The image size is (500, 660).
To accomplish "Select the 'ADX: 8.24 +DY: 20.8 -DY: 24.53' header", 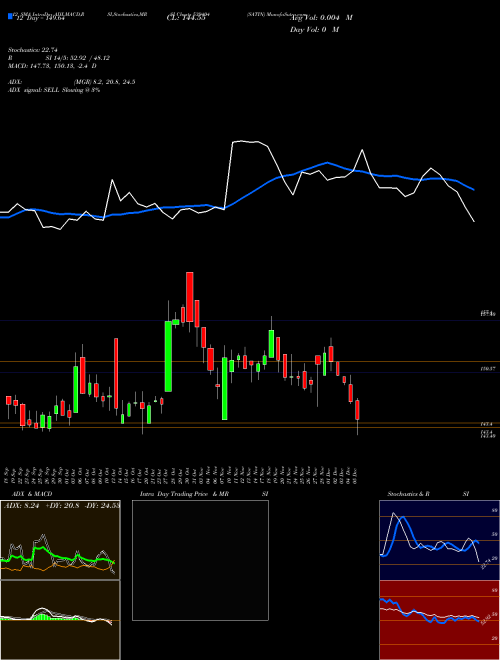I will tap(62, 506).
